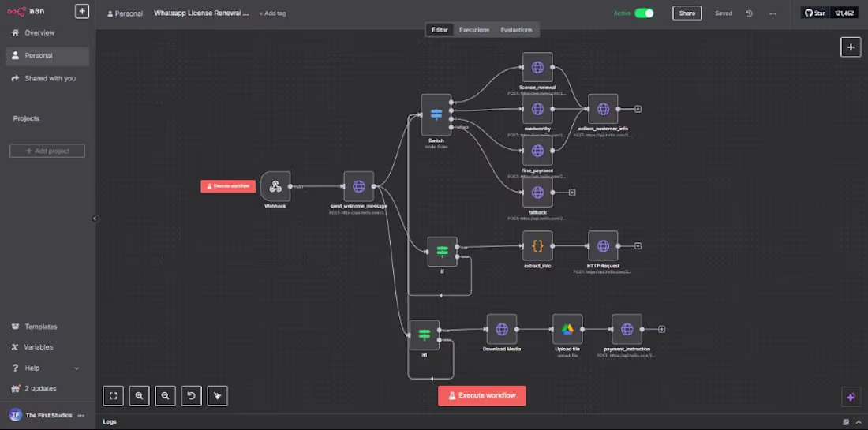Image resolution: width=868 pixels, height=430 pixels.
Task: Add node after fallback plus connector
Action: tap(572, 192)
